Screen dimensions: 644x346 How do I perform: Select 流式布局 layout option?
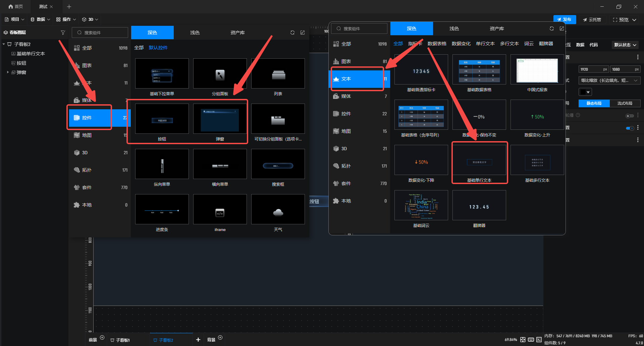(625, 103)
